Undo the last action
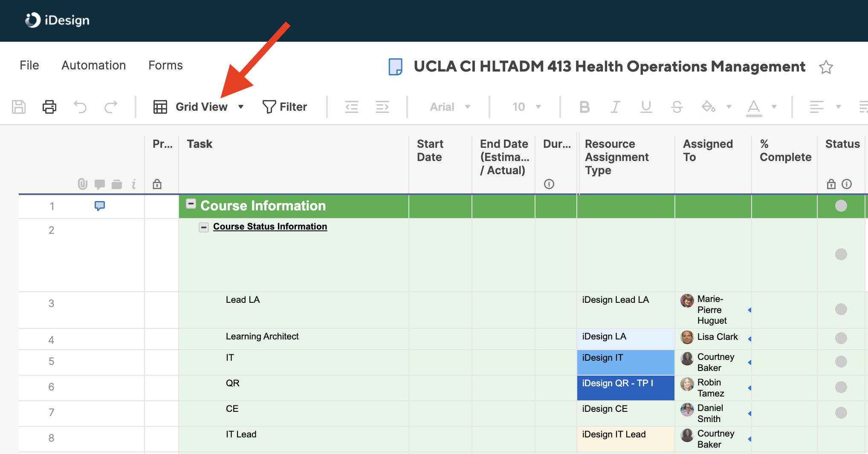This screenshot has width=868, height=454. click(x=80, y=107)
